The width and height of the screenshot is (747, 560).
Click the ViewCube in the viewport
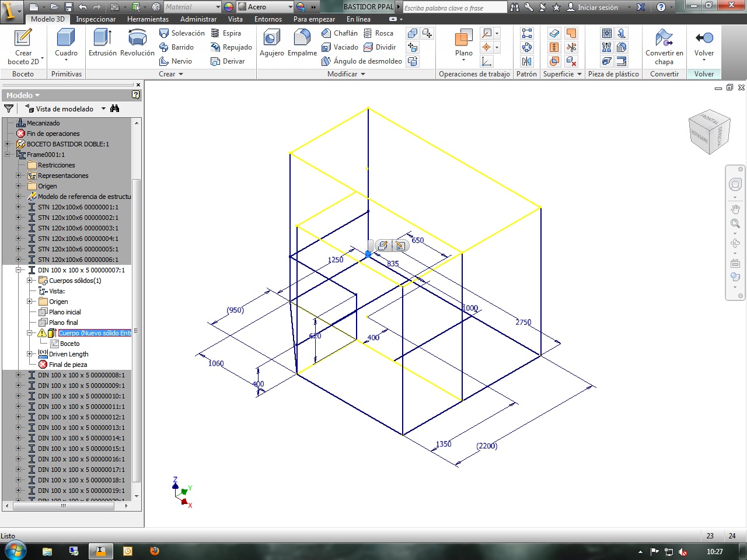coord(708,131)
